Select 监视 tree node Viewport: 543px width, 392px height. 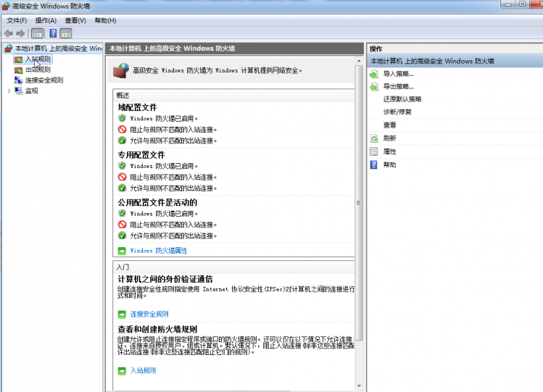tap(31, 91)
